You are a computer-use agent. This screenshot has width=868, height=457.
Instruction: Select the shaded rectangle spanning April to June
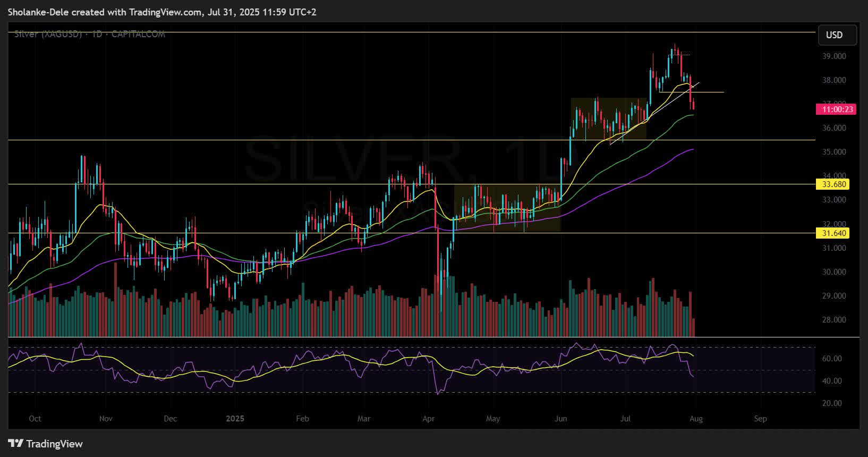coord(507,208)
